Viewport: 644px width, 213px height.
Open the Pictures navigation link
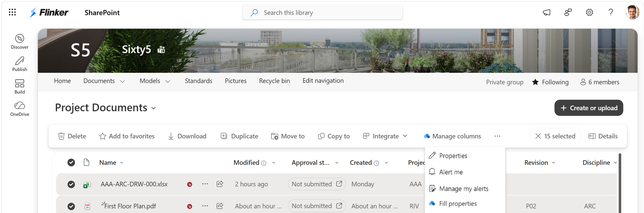click(236, 81)
